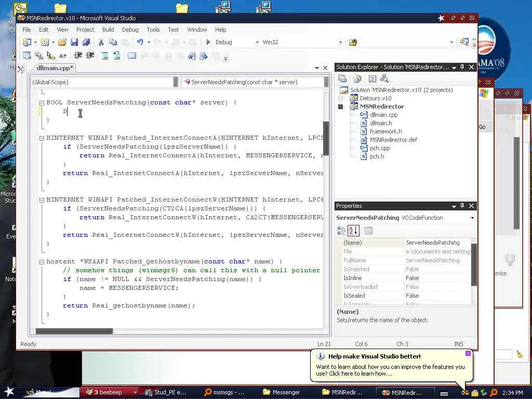Open the Debug menu
Viewport: 532px width, 399px height.
[130, 30]
